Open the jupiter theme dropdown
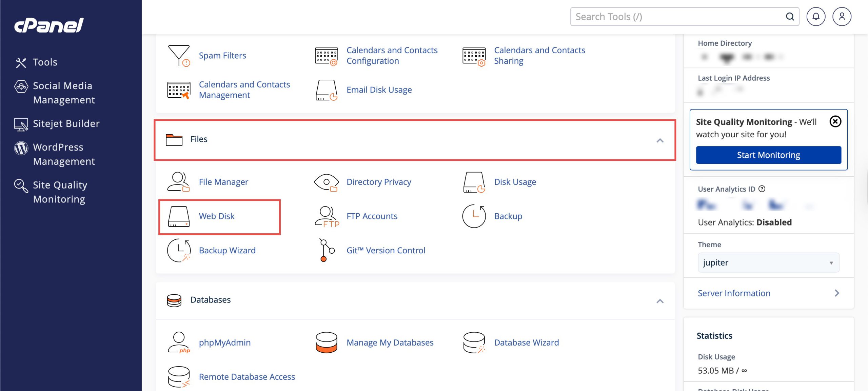Image resolution: width=868 pixels, height=391 pixels. click(x=768, y=262)
